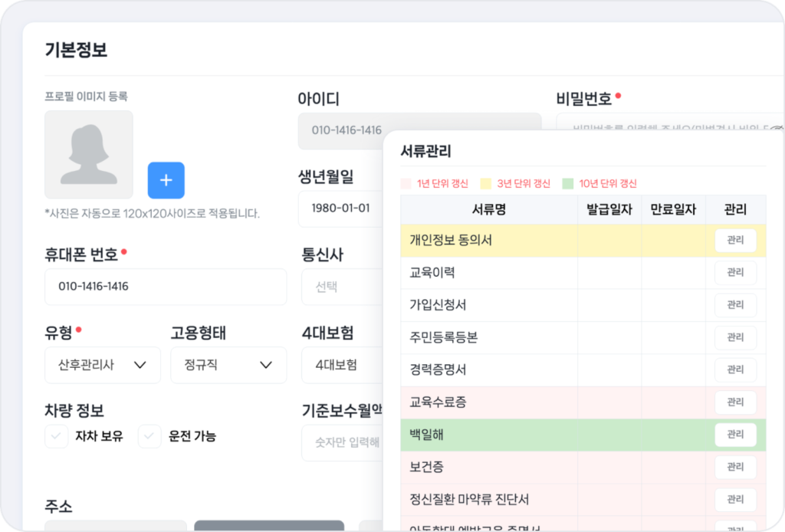Viewport: 785px width, 532px height.
Task: Open the 고용형태 dropdown showing 정규직
Action: click(x=228, y=365)
